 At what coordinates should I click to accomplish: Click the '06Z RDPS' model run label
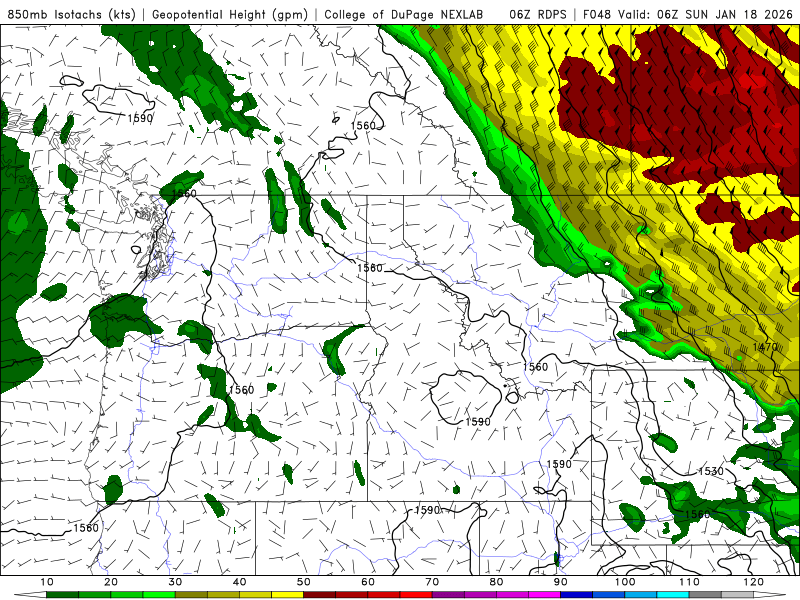538,14
